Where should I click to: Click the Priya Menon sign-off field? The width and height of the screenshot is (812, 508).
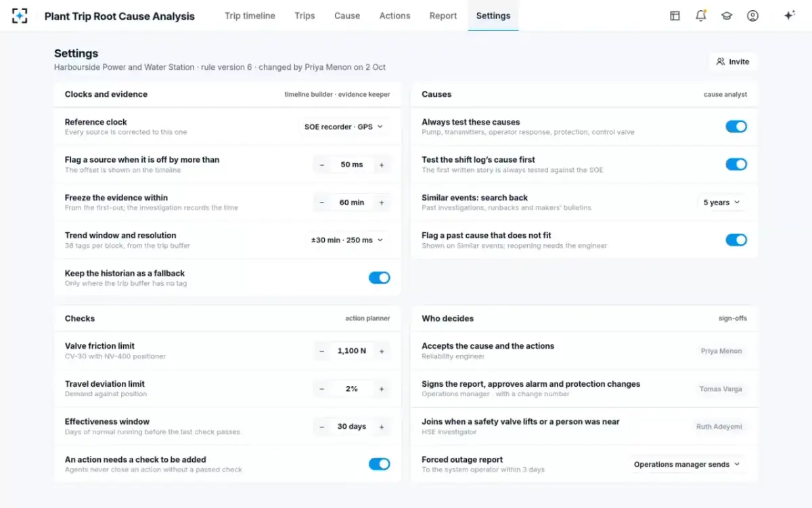[x=721, y=351]
